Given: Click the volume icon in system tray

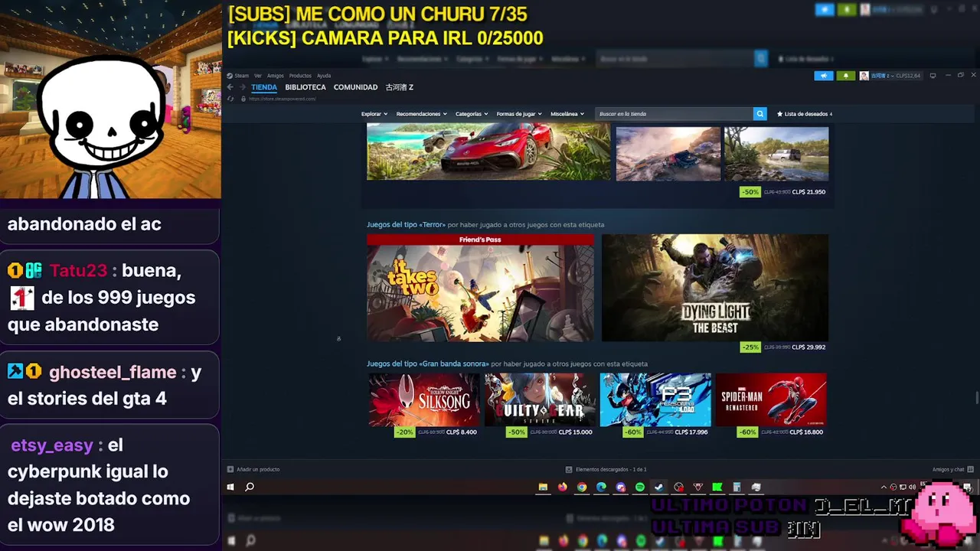Looking at the screenshot, I should (x=912, y=487).
